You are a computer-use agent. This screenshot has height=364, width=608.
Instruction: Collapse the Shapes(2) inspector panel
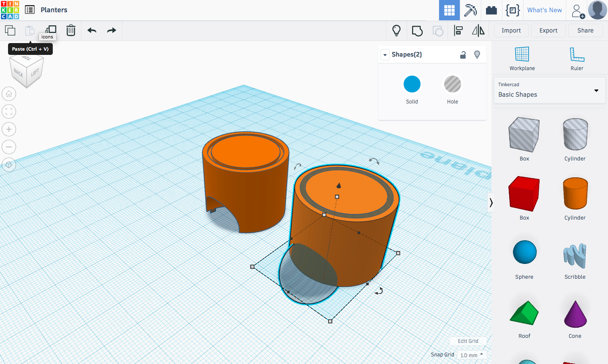pos(385,54)
